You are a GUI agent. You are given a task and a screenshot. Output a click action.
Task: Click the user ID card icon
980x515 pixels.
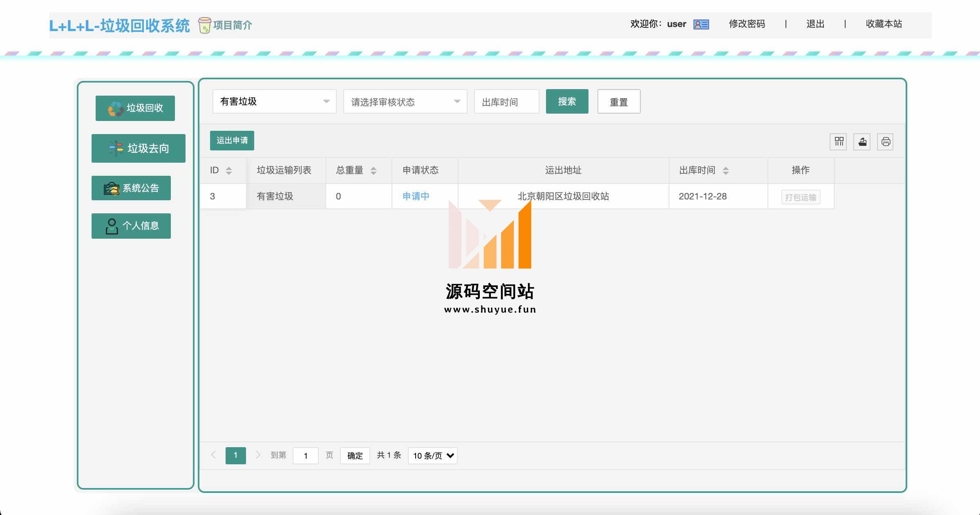tap(701, 25)
